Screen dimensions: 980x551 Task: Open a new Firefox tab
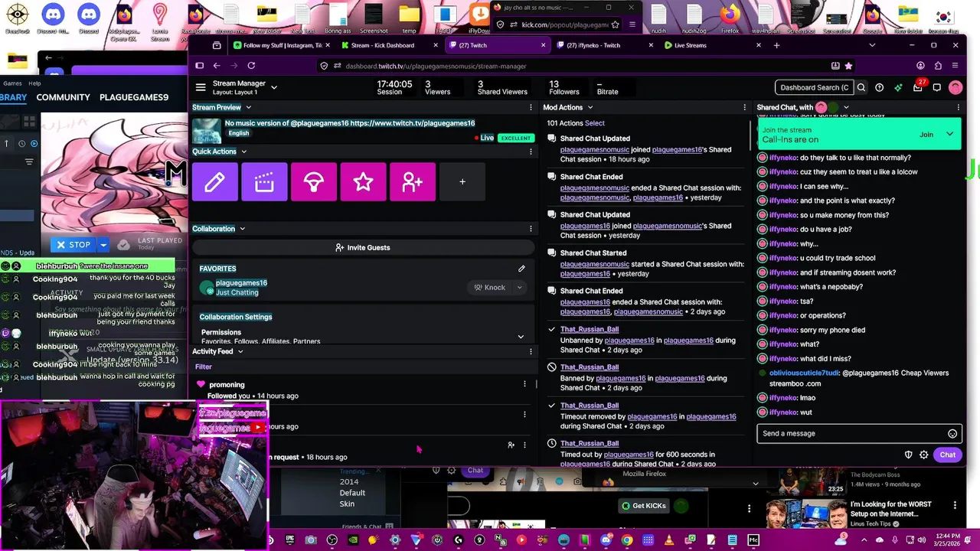pyautogui.click(x=776, y=45)
